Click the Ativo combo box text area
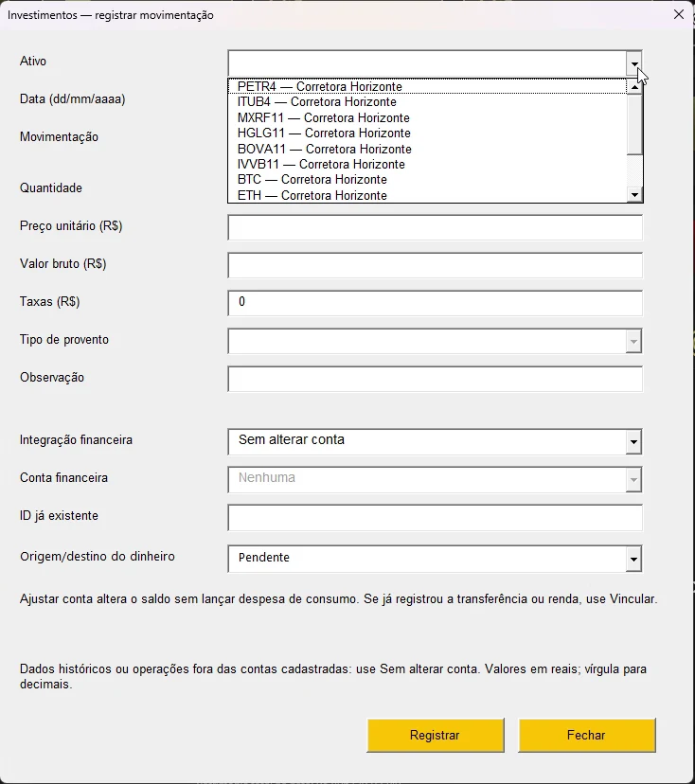 (427, 63)
